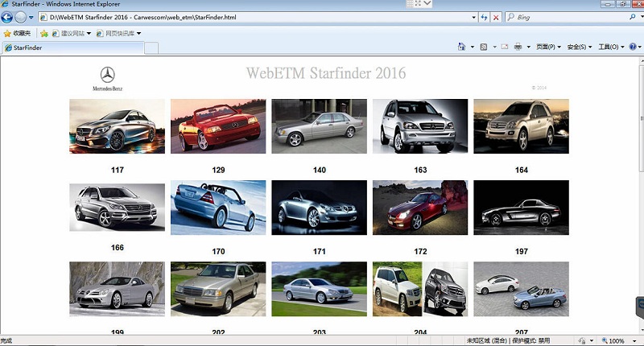Click the model label 164
The width and height of the screenshot is (644, 346).
pyautogui.click(x=521, y=170)
